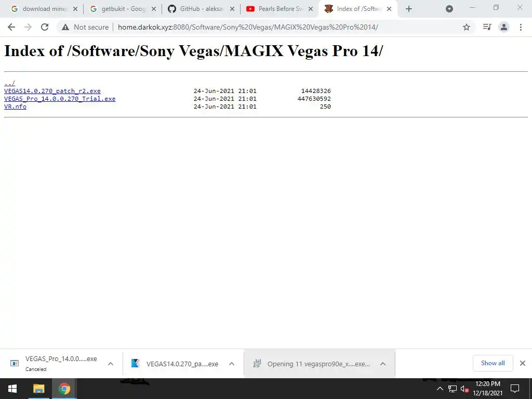
Task: Close the Index of /Software tab
Action: (389, 9)
